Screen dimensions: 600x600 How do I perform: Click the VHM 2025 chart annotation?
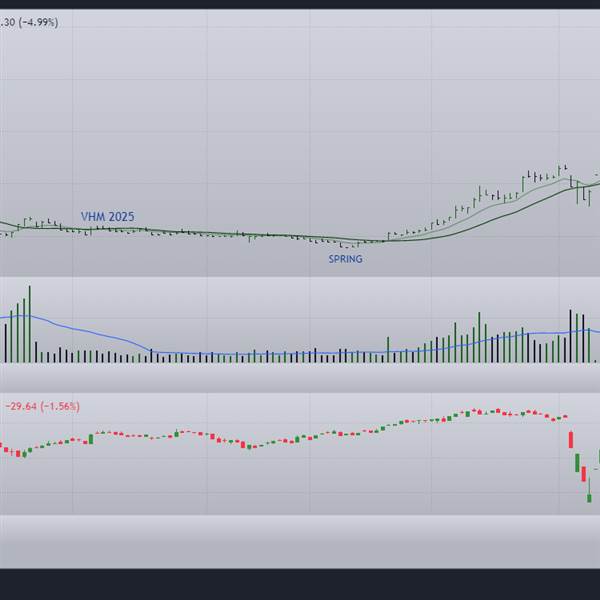point(108,217)
